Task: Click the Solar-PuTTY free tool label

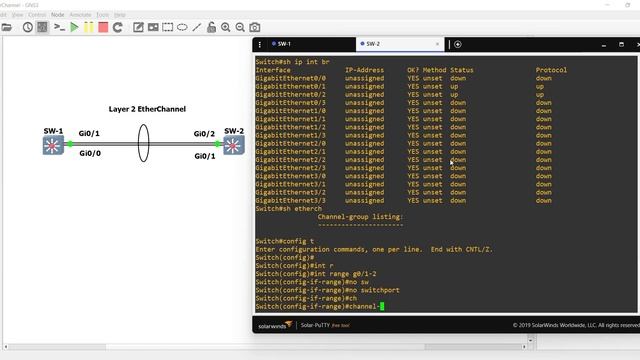Action: pyautogui.click(x=325, y=325)
